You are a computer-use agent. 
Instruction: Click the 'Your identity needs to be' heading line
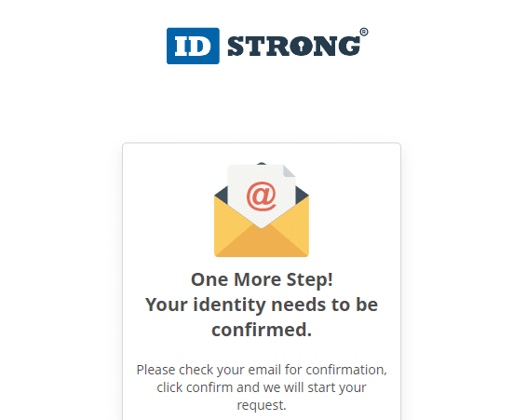tap(262, 305)
